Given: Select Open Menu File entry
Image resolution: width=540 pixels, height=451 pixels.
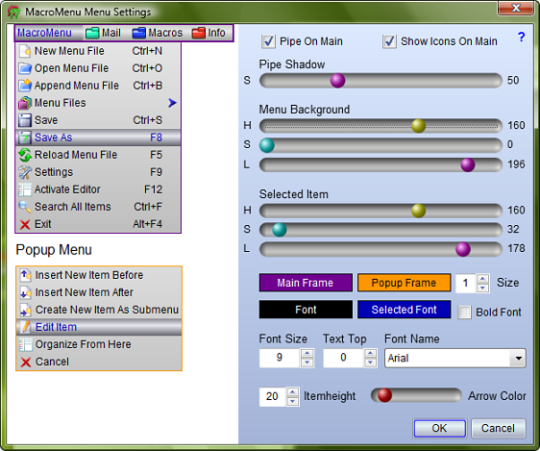Looking at the screenshot, I should [98, 69].
